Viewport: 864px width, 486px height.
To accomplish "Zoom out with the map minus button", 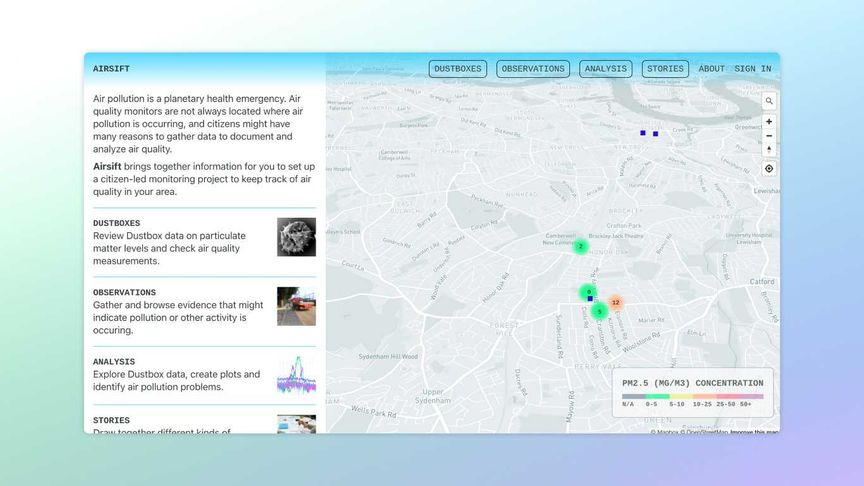I will [x=769, y=136].
